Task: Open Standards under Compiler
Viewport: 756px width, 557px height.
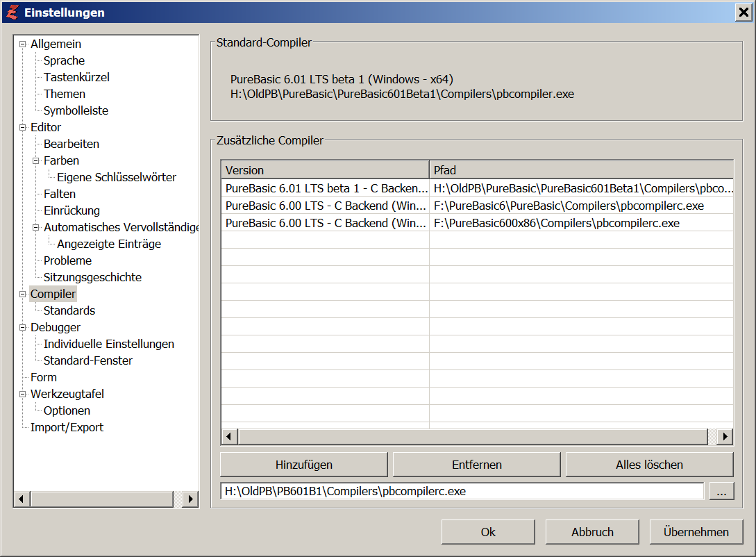Action: point(69,310)
